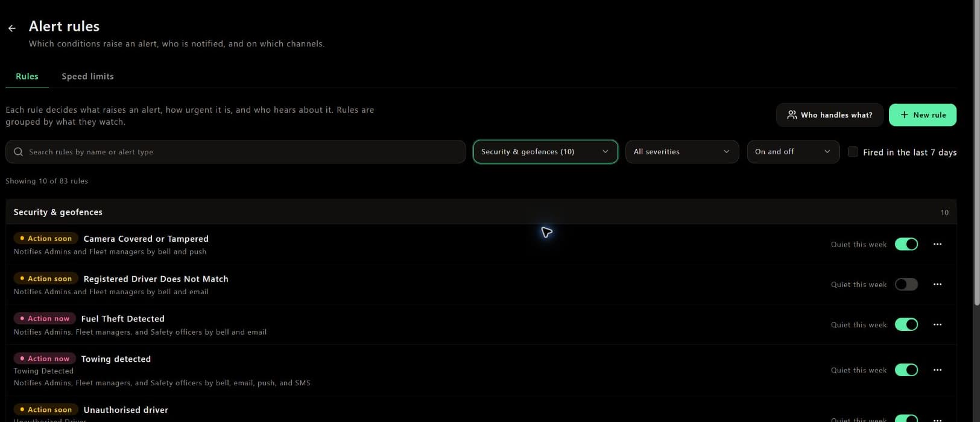Click Action now badge on Fuel Theft Detected
Image resolution: width=980 pixels, height=422 pixels.
pos(45,318)
